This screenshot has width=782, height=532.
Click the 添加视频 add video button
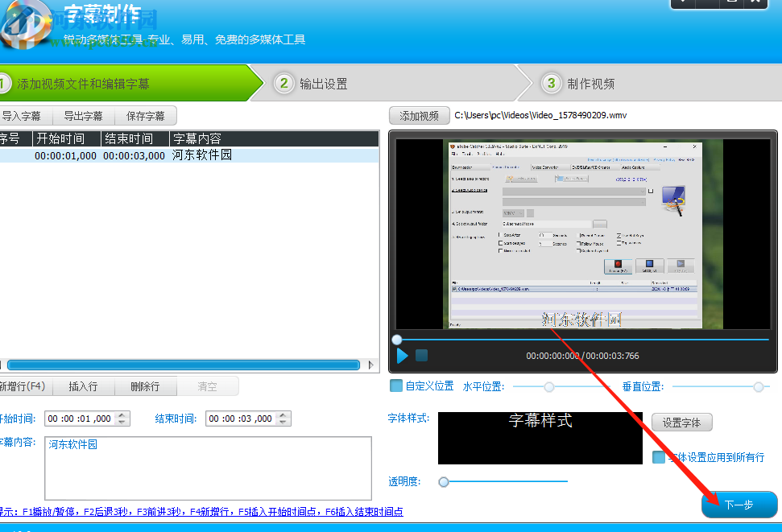point(420,116)
